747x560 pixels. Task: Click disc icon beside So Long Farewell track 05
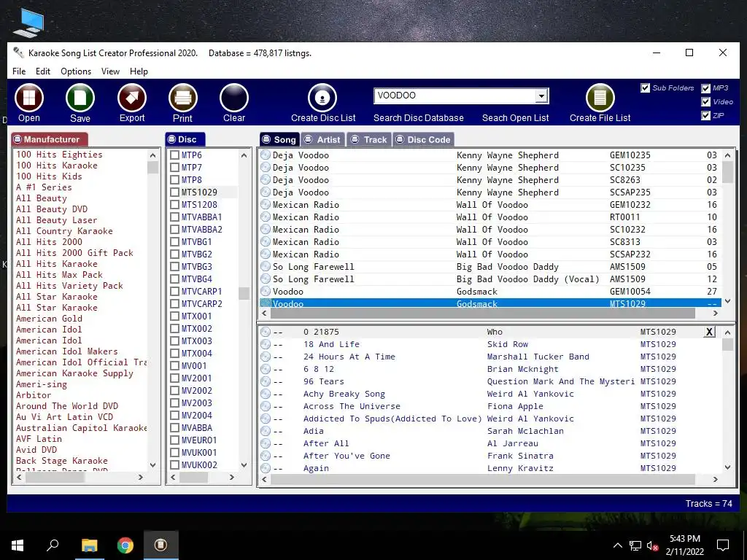click(x=266, y=267)
